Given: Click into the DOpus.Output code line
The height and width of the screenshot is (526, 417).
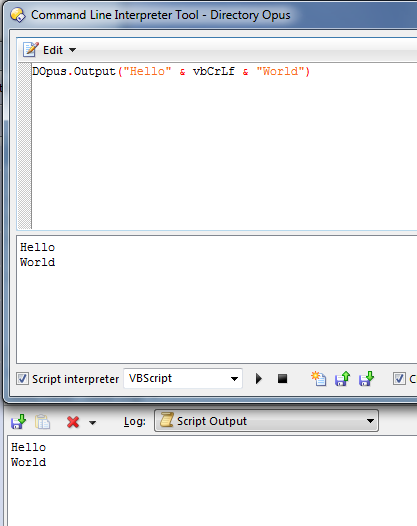Looking at the screenshot, I should 171,71.
